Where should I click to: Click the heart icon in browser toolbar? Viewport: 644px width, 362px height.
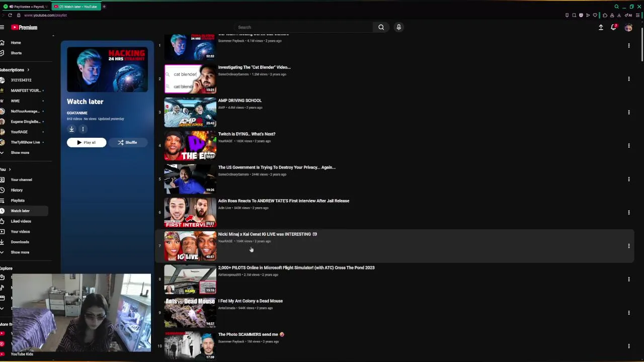[595, 15]
